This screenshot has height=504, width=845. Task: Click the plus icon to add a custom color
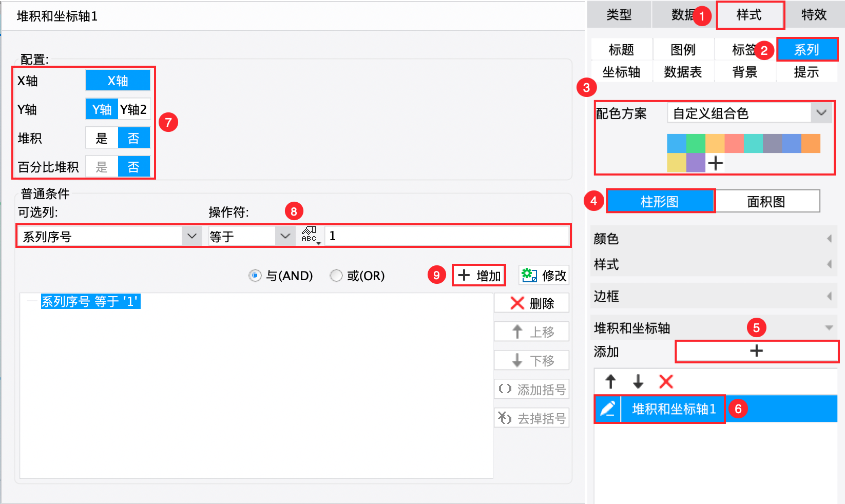coord(715,163)
